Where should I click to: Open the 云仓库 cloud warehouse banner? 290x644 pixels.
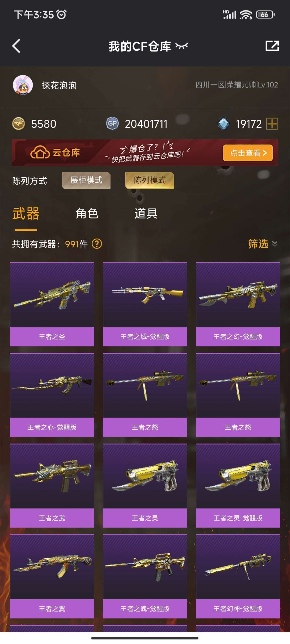(145, 153)
